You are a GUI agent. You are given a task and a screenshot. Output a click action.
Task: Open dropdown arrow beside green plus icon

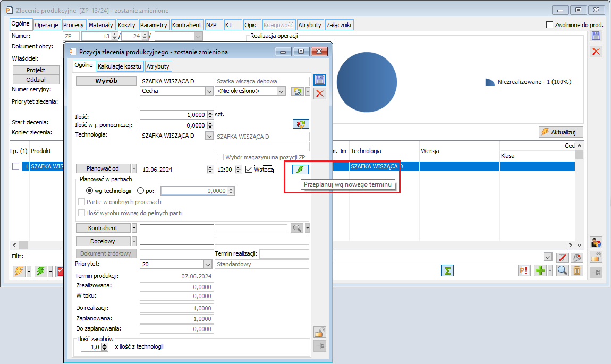pos(550,270)
